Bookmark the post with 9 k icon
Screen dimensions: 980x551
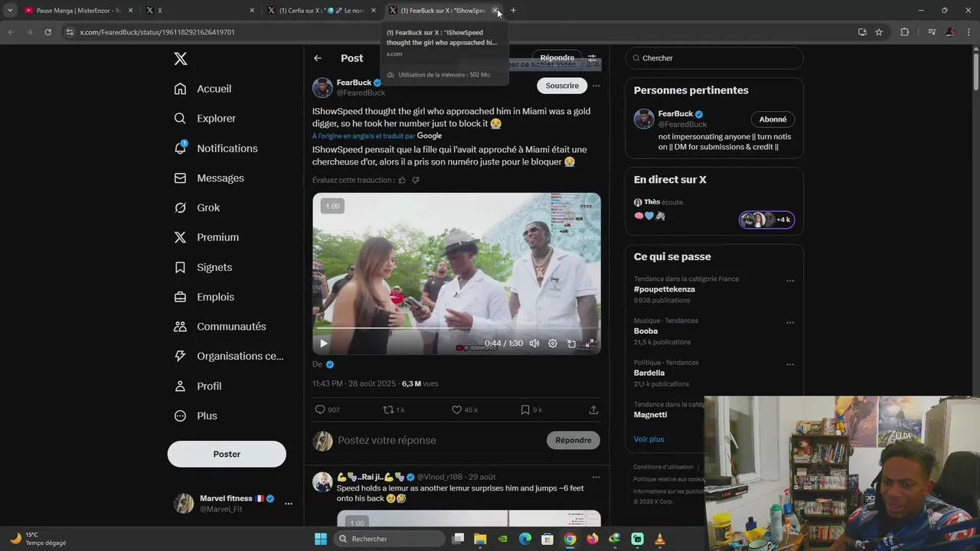click(x=531, y=410)
